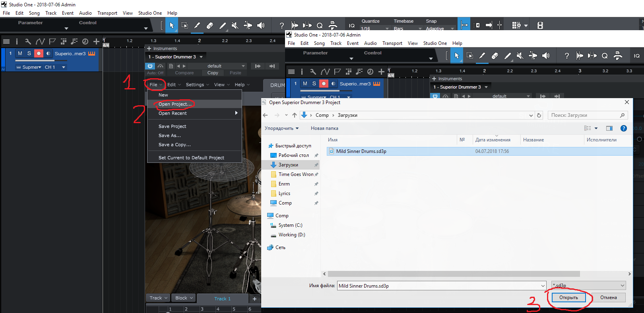This screenshot has width=644, height=313.
Task: Toggle record arm on left window track 1
Action: 39,53
